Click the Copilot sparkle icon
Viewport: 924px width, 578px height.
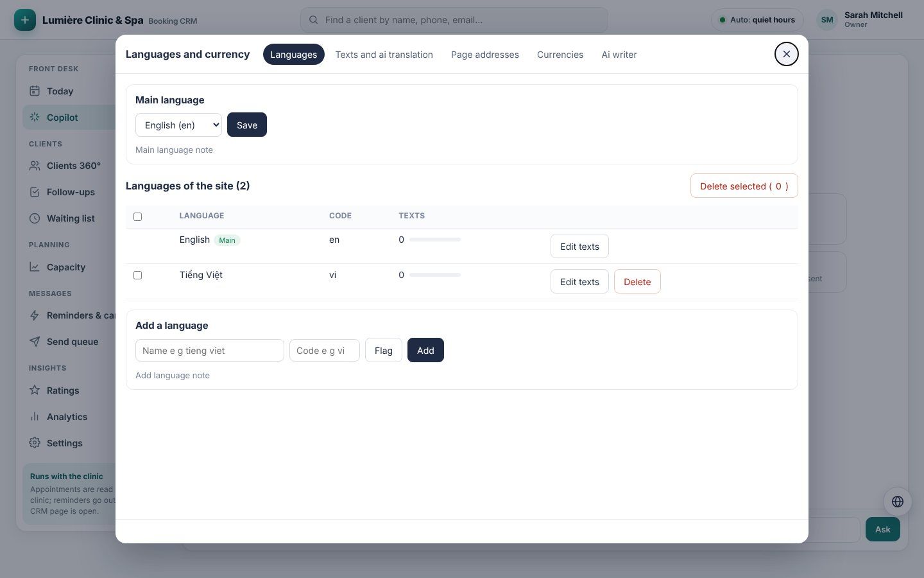click(x=35, y=118)
